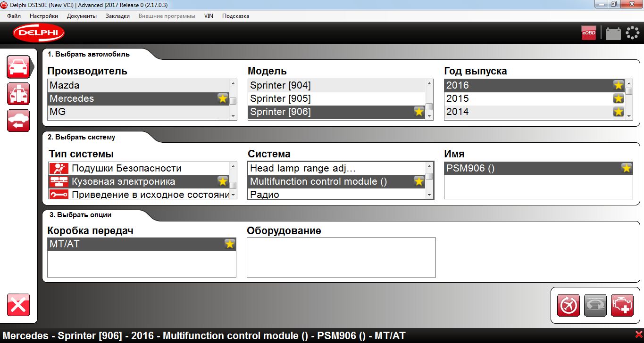Image resolution: width=644 pixels, height=343 pixels.
Task: Click the car with back arrow icon
Action: (18, 121)
